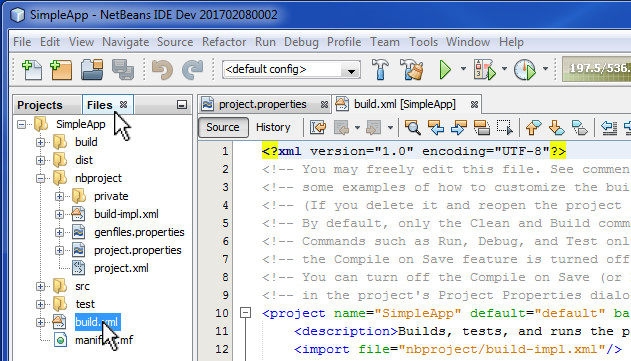The image size is (631, 361).
Task: Select manifest.mf file in tree
Action: click(x=104, y=340)
